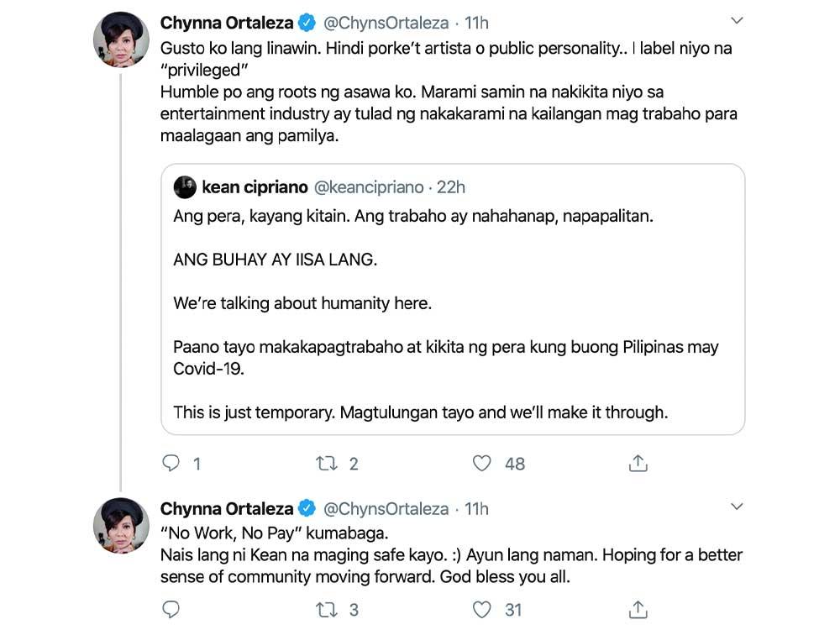The height and width of the screenshot is (630, 840).
Task: Click Kean Cipriano's avatar in quoted tweet
Action: (x=186, y=187)
